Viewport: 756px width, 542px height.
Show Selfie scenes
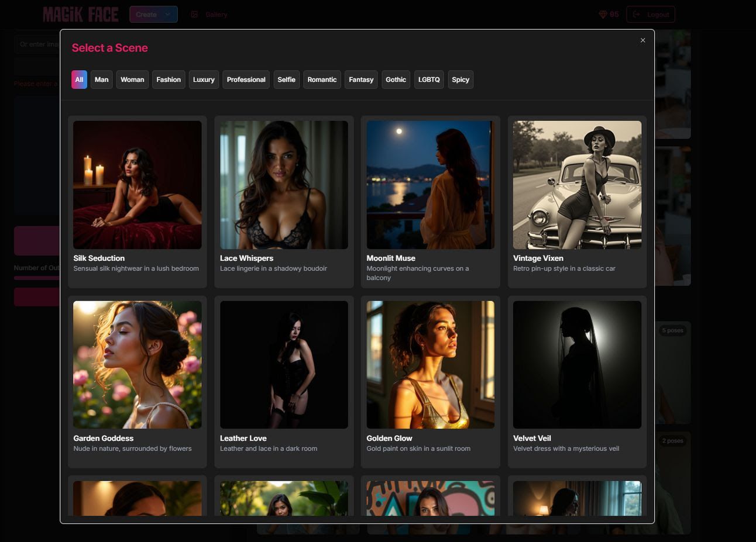287,80
